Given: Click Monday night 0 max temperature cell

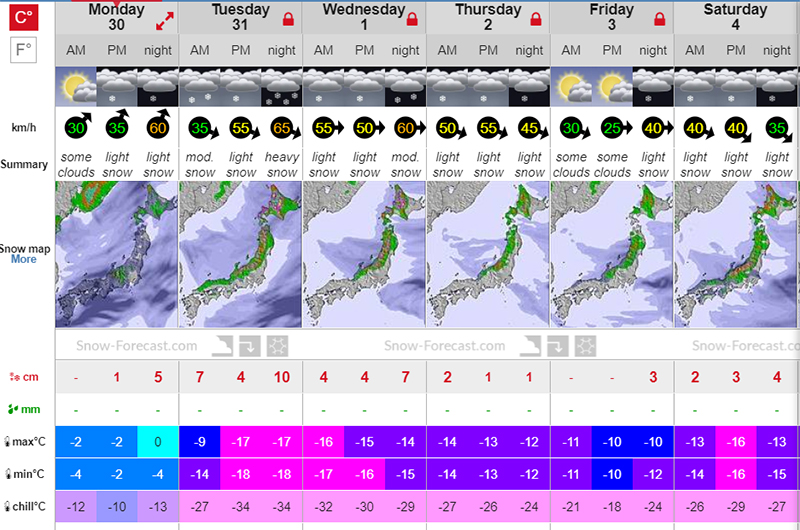Looking at the screenshot, I should click(158, 442).
